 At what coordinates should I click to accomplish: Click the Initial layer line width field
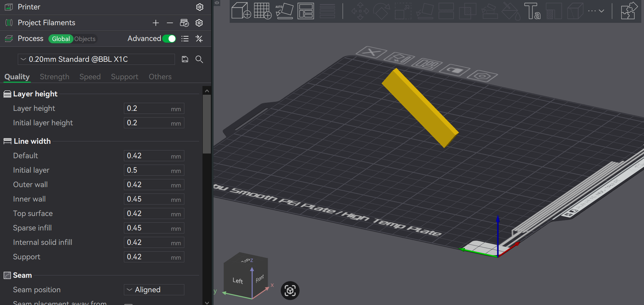(x=154, y=170)
